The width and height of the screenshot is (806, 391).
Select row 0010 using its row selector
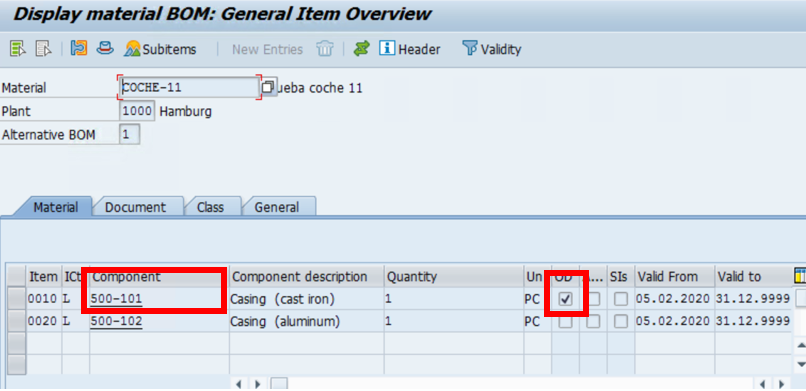(x=16, y=299)
